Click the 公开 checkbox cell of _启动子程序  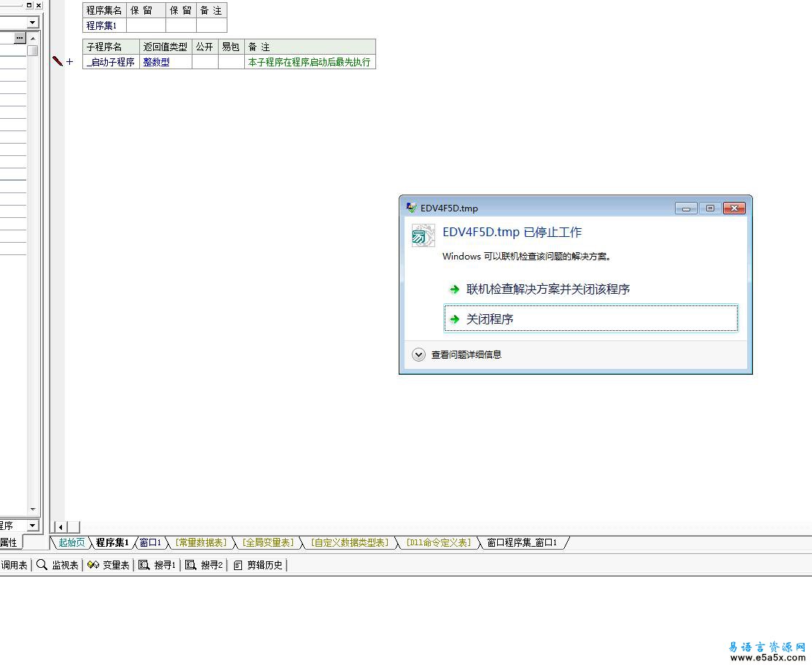coord(205,62)
